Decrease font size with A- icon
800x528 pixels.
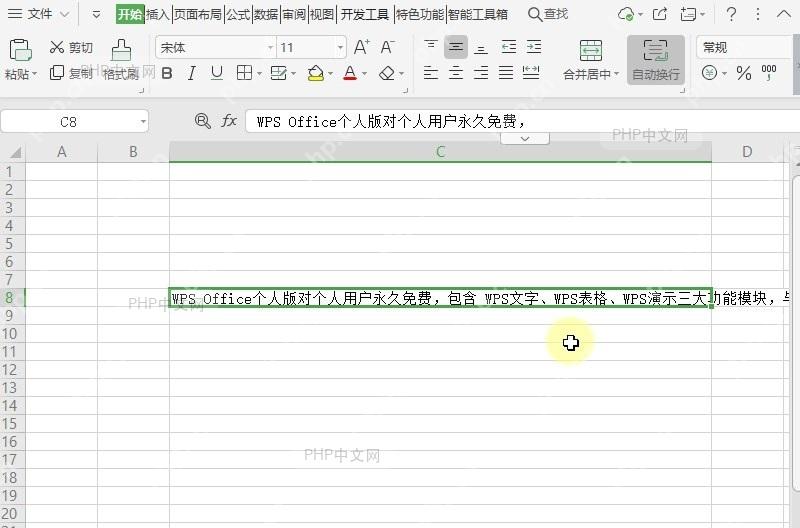(387, 47)
